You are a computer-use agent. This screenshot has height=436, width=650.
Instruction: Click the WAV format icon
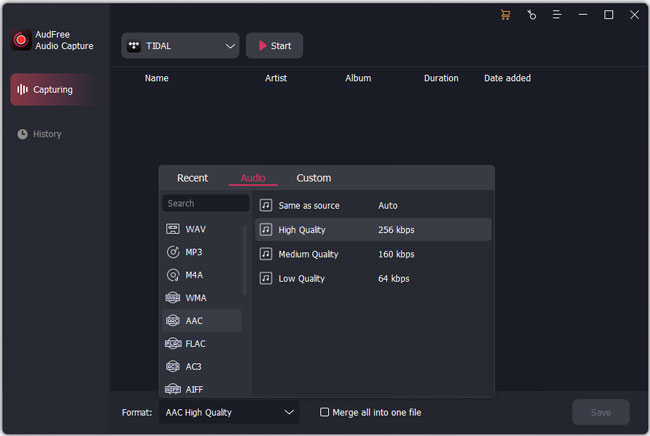[x=172, y=229]
